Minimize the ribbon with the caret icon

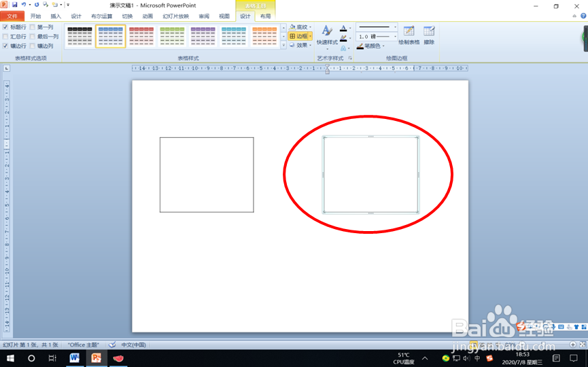pos(574,16)
